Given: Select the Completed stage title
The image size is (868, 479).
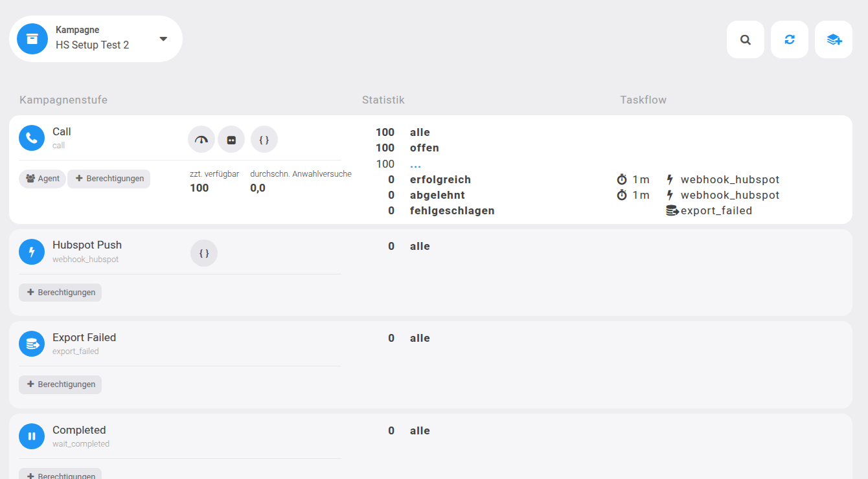Looking at the screenshot, I should 79,430.
